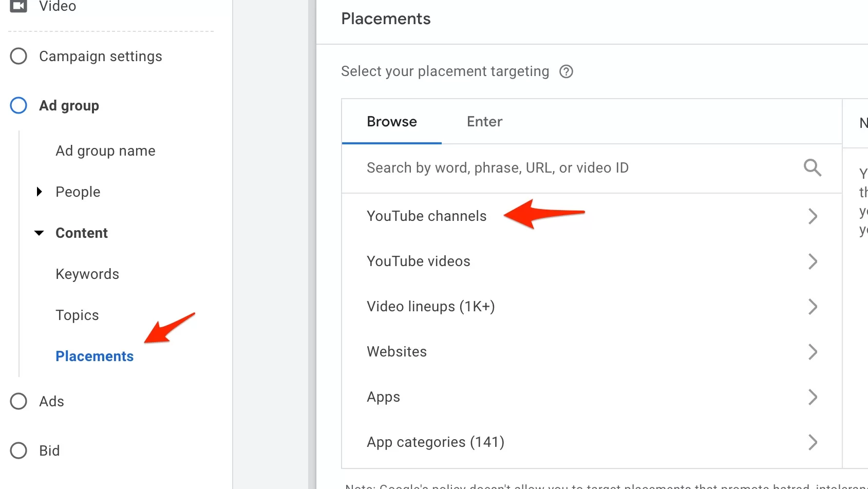Open the People item
Image resolution: width=868 pixels, height=489 pixels.
tap(78, 192)
